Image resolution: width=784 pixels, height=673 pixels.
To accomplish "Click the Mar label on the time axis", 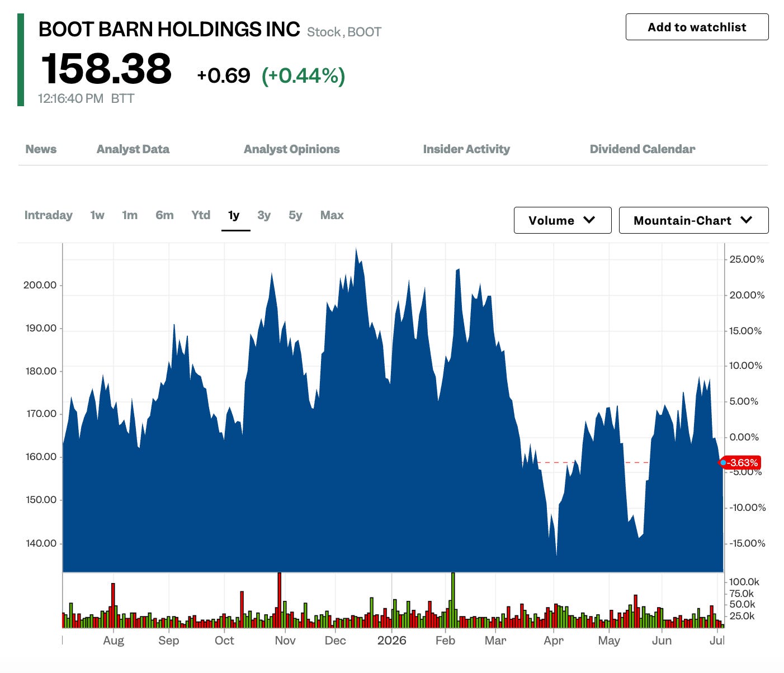I will [x=495, y=641].
